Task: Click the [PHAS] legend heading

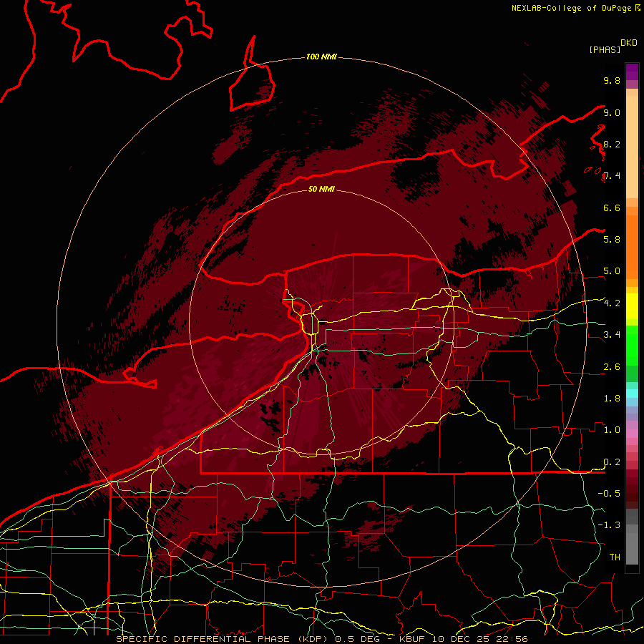Action: click(x=605, y=49)
